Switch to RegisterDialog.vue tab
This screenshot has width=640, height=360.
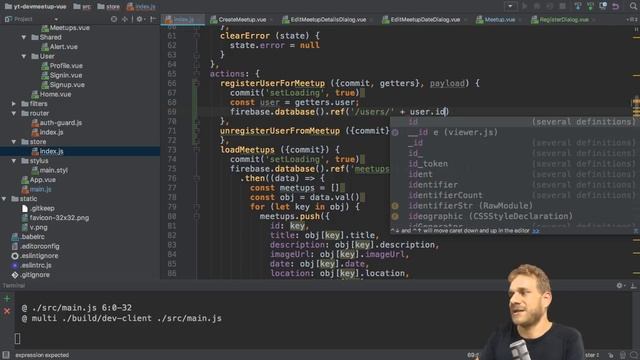(x=560, y=19)
